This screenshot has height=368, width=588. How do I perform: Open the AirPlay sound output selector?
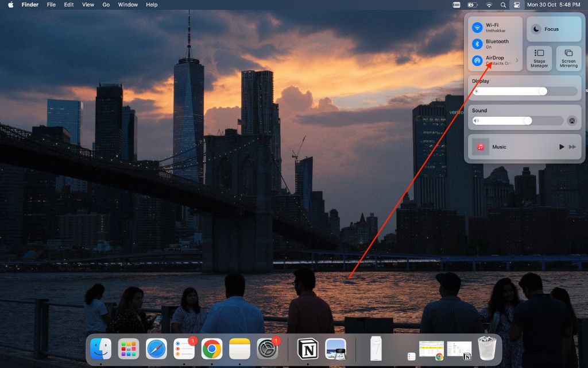coord(571,121)
